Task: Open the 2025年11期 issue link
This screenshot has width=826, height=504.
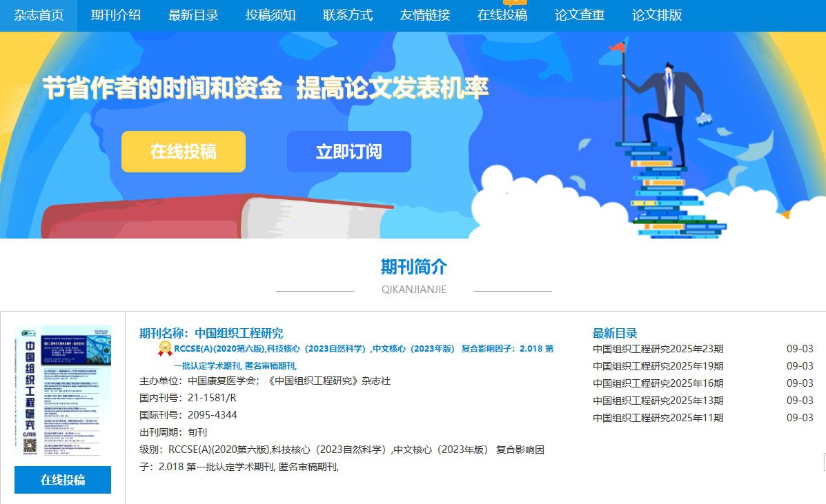Action: [x=658, y=418]
